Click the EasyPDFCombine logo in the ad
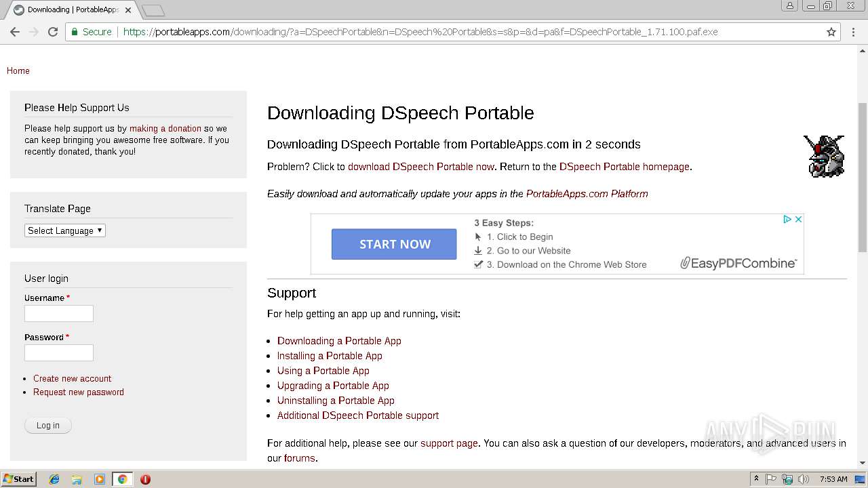Viewport: 868px width, 488px height. (739, 263)
